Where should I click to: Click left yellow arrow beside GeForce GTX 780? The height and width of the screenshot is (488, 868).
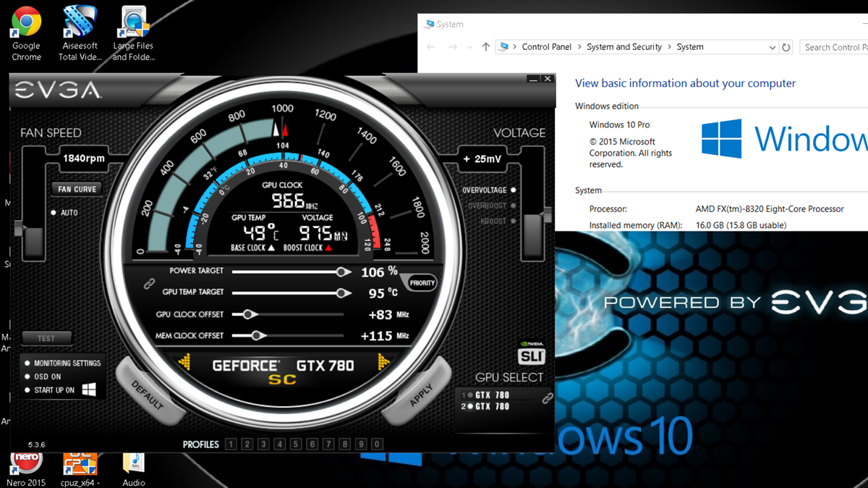point(184,362)
